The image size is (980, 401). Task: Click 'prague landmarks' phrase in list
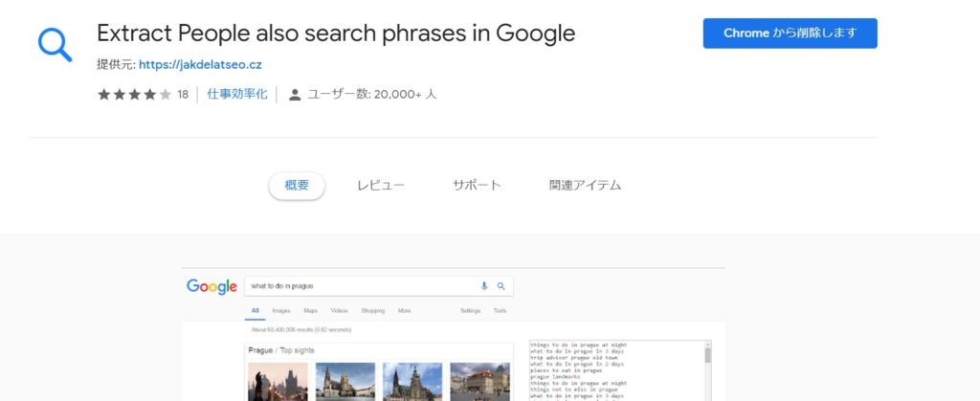click(556, 377)
